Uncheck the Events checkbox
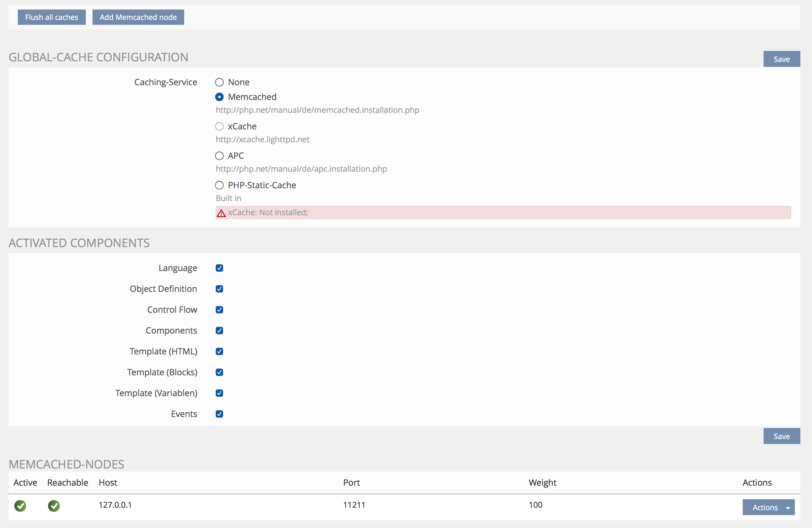Viewport: 812px width, 528px height. click(x=219, y=414)
